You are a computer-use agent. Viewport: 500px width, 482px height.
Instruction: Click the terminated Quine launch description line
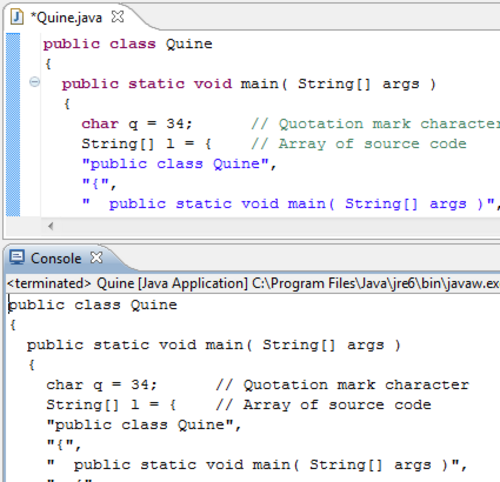pos(253,283)
